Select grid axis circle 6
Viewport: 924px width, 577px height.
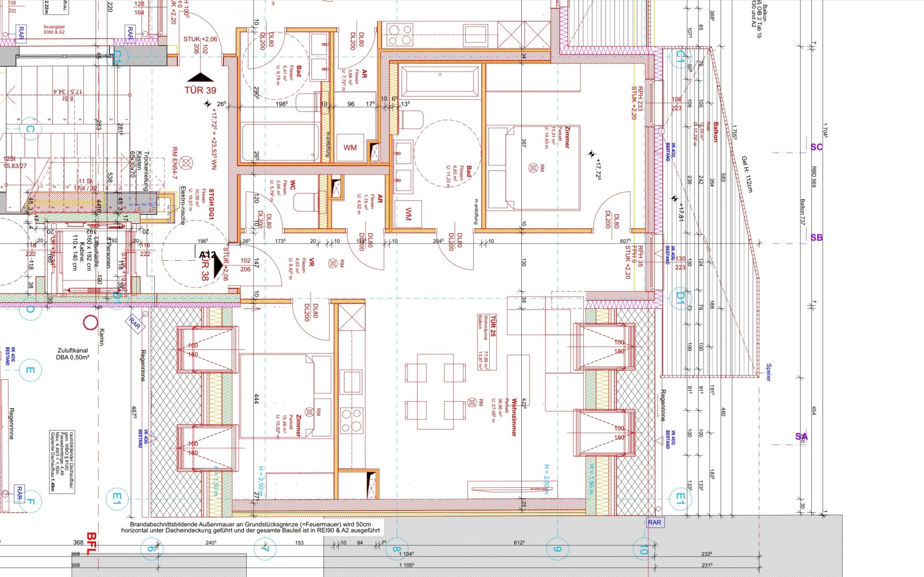pos(151,549)
